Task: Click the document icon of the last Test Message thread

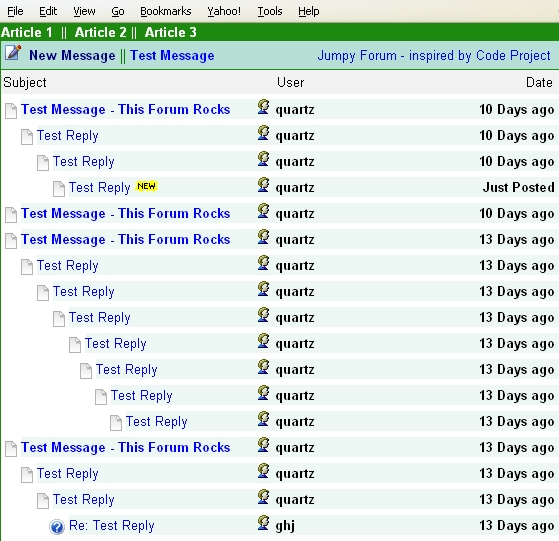Action: pos(11,449)
